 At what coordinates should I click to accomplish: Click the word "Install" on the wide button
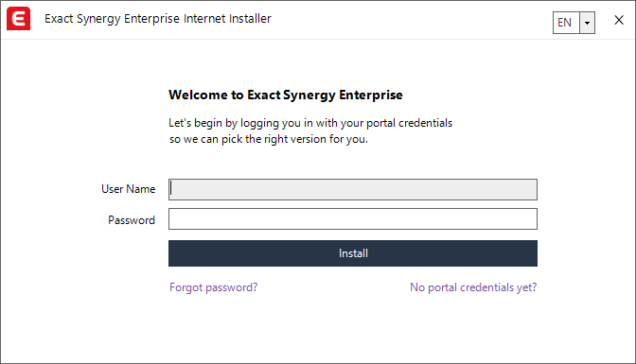point(353,253)
